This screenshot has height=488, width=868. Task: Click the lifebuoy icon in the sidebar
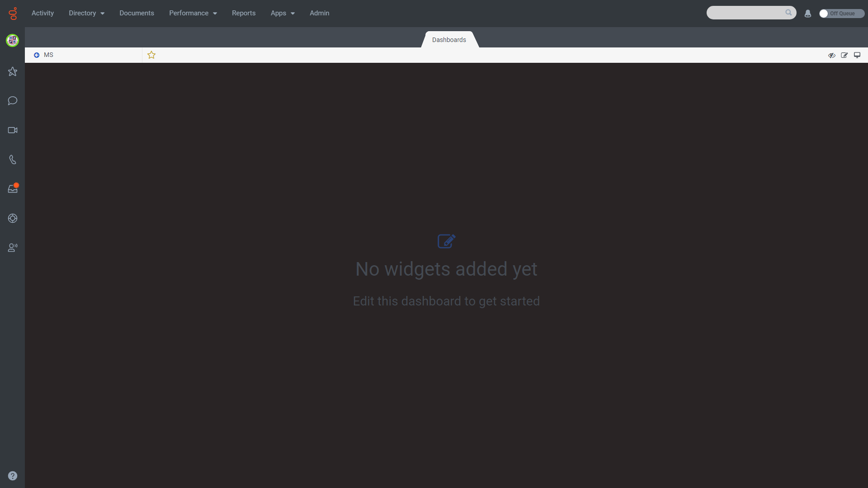(x=13, y=218)
